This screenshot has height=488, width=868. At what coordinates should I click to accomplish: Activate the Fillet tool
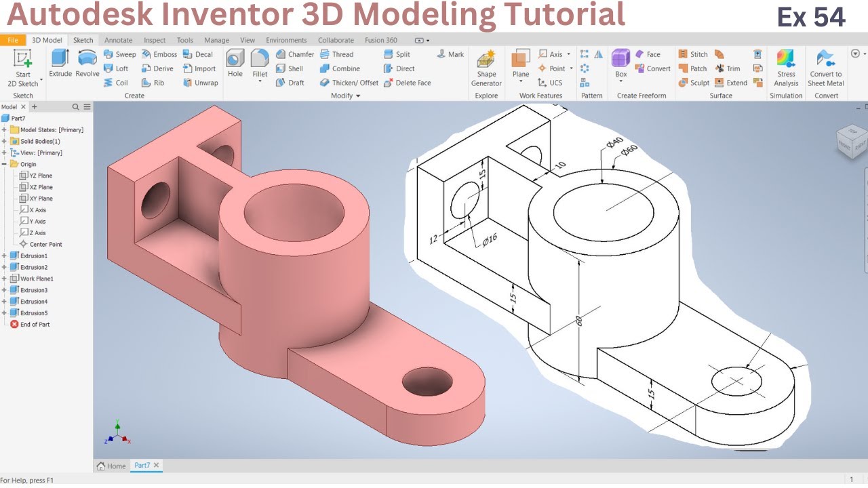point(260,62)
